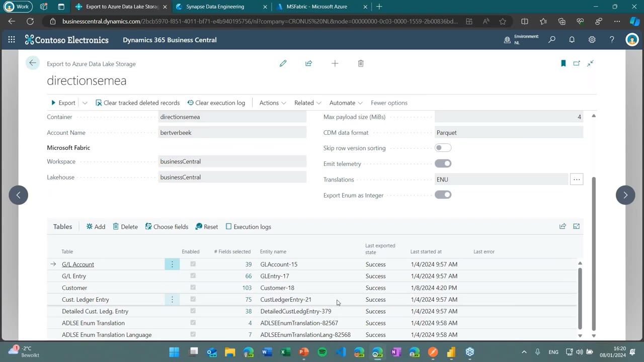Toggle Skip row version sorting
644x362 pixels.
[443, 148]
